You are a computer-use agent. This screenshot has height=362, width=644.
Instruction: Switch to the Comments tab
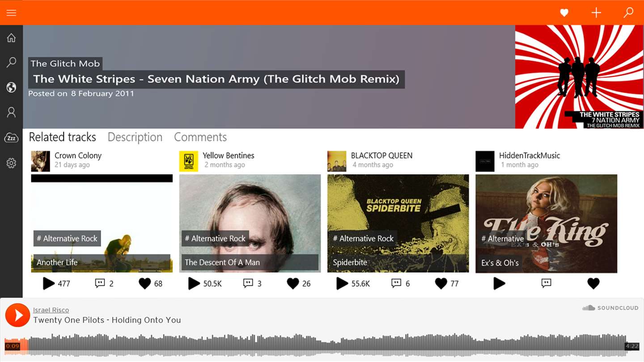point(200,137)
